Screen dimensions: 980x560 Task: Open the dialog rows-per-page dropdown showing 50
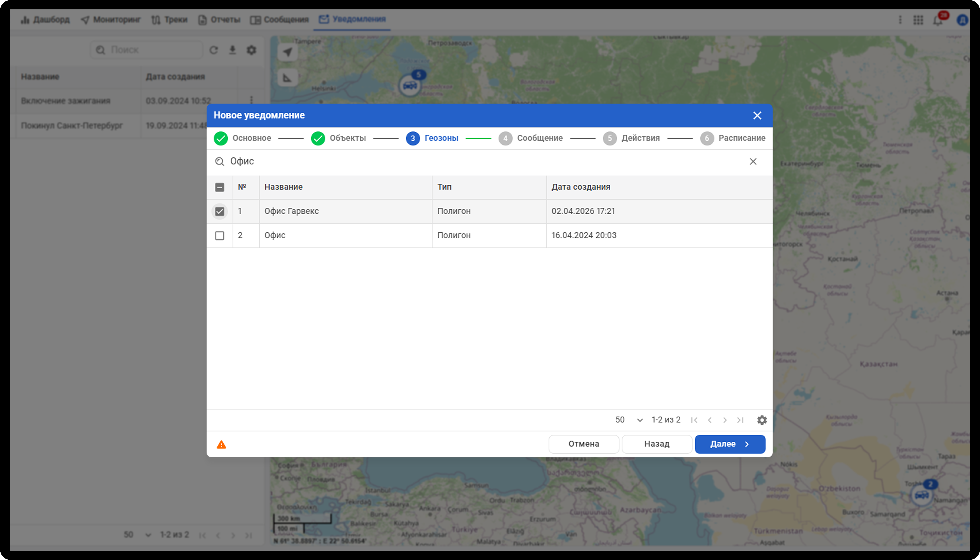click(629, 420)
